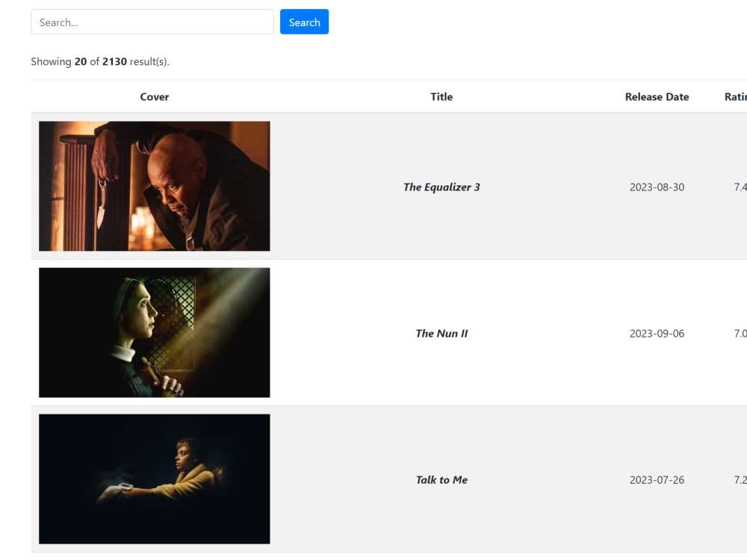Click the partially visible Rating column header

point(736,96)
